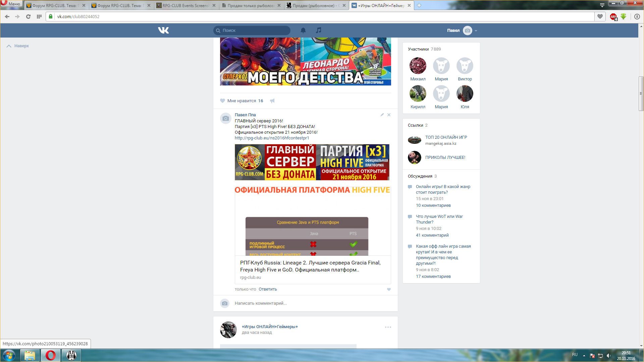Open the three-dots menu of the group post
The height and width of the screenshot is (362, 644).
pyautogui.click(x=388, y=327)
